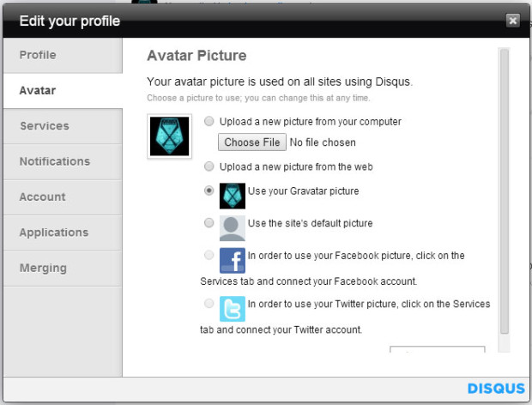Open the Profile tab
This screenshot has height=405, width=532.
[63, 55]
